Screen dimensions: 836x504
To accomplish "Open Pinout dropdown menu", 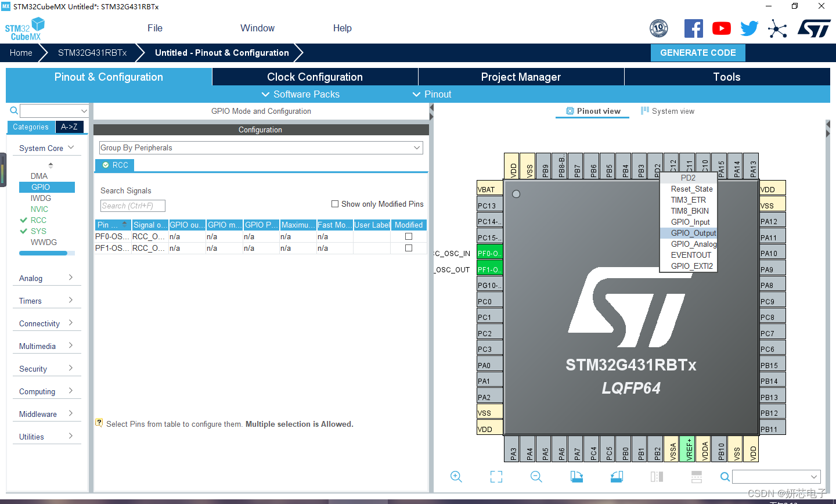I will click(x=431, y=94).
